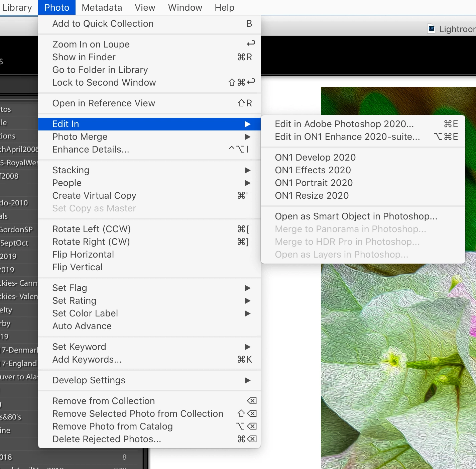Select Flip Vertical
This screenshot has height=469, width=476.
pos(149,267)
